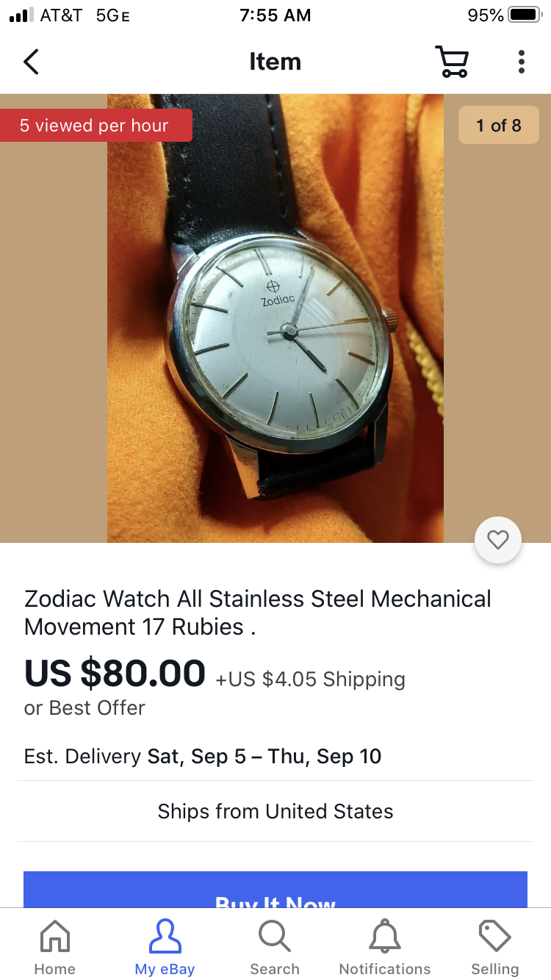Tap the or Best Offer text
The height and width of the screenshot is (980, 551).
pyautogui.click(x=84, y=707)
